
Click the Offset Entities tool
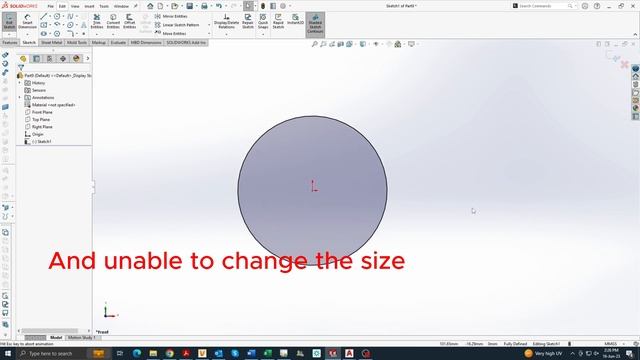point(129,21)
